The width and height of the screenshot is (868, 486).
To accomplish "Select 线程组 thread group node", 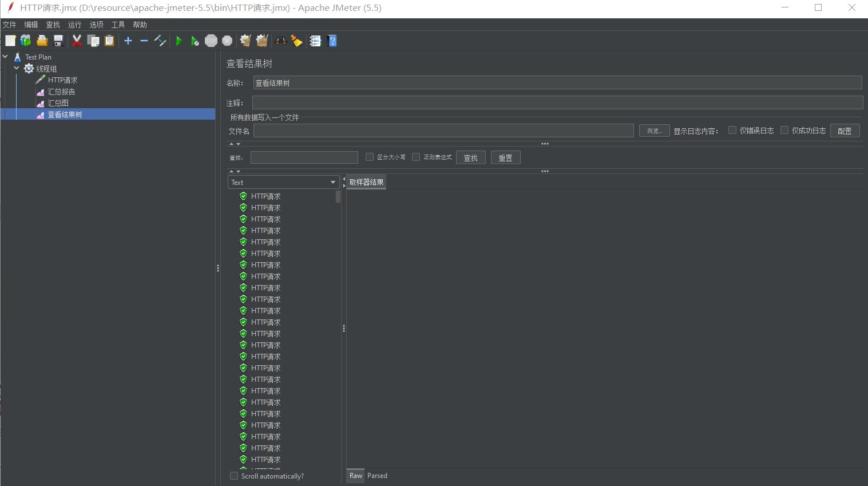I will pos(46,69).
